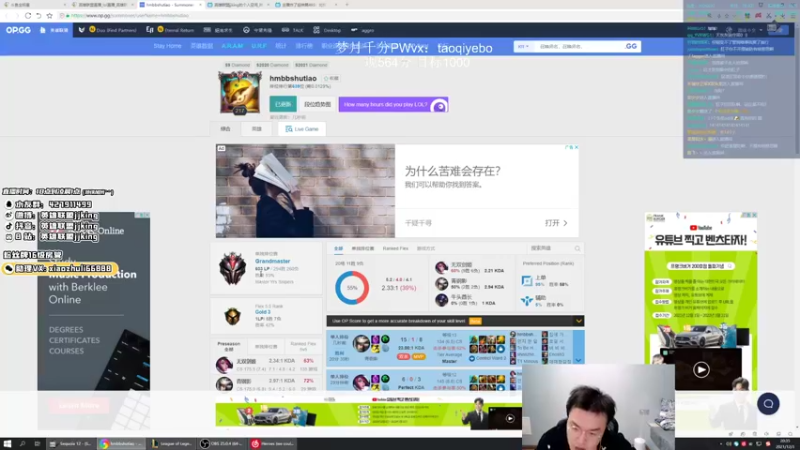Click the browser undo/restore arrow icon
Viewport: 800px width, 450px height.
click(38, 16)
